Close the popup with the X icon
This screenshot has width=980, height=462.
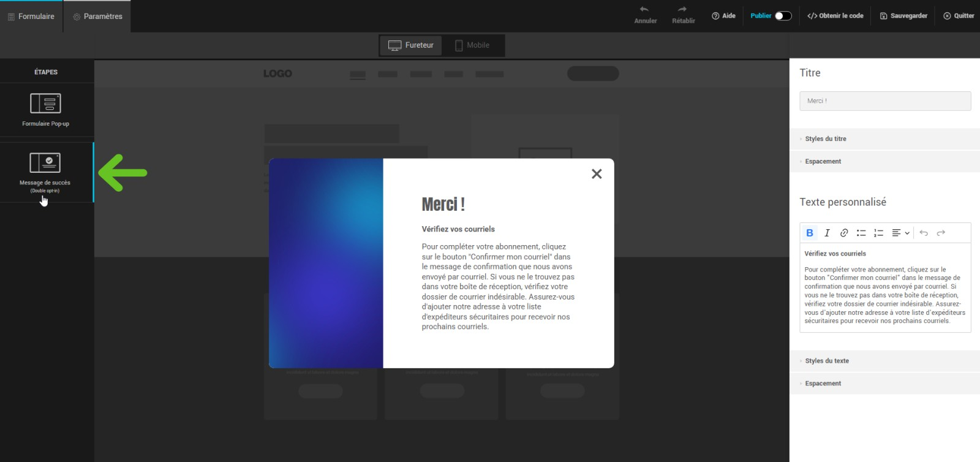(x=597, y=174)
